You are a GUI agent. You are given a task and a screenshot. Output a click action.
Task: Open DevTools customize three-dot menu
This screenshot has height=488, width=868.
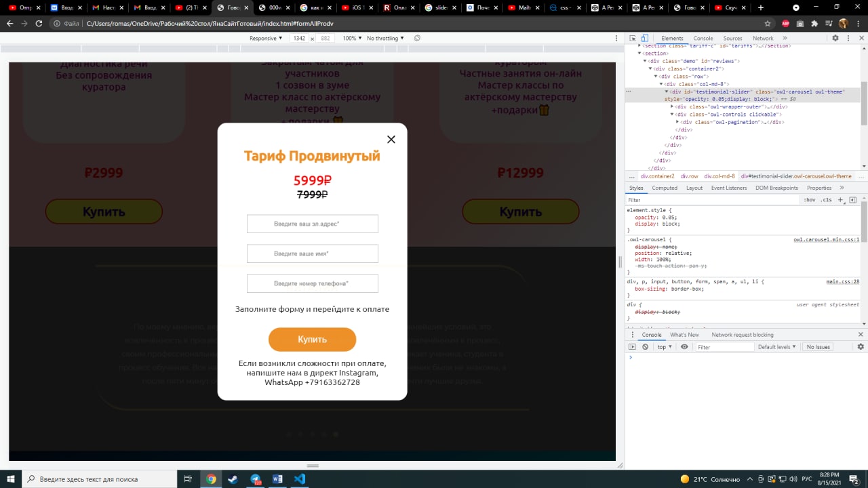(848, 39)
